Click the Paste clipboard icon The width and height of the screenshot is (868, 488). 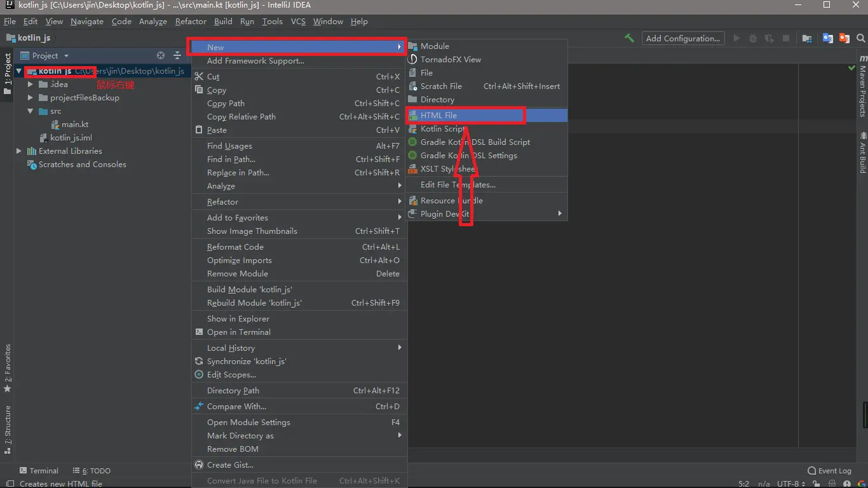point(199,130)
